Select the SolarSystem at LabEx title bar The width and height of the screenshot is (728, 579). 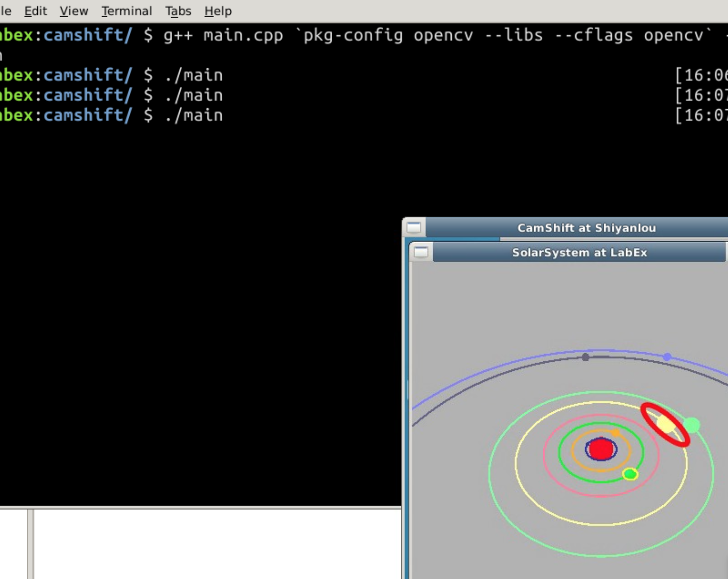[579, 253]
